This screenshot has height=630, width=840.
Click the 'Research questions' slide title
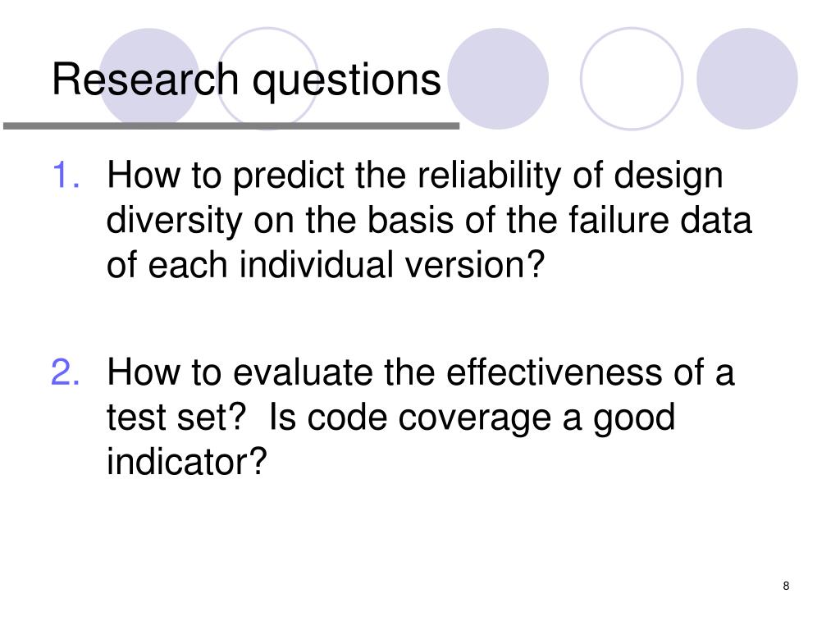(246, 80)
